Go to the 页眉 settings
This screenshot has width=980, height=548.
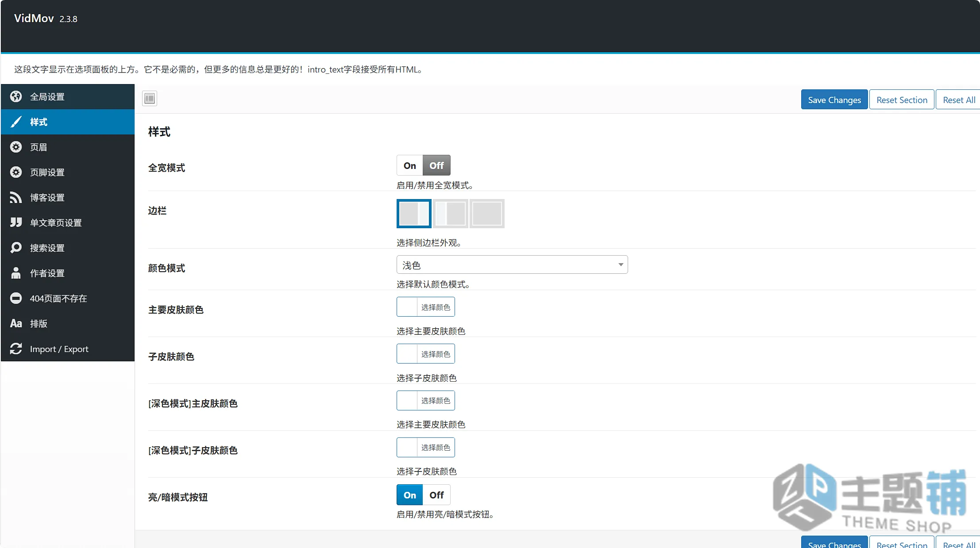[68, 147]
